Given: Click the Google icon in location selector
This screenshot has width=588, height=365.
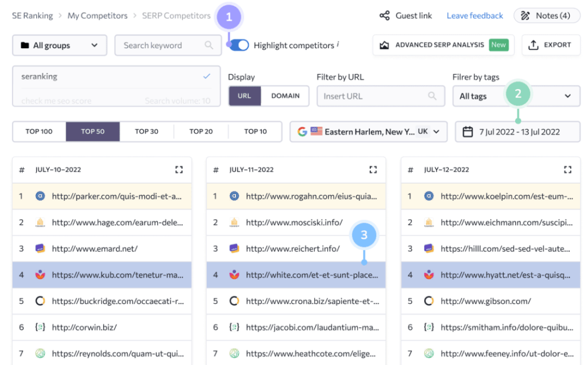Looking at the screenshot, I should pyautogui.click(x=302, y=131).
